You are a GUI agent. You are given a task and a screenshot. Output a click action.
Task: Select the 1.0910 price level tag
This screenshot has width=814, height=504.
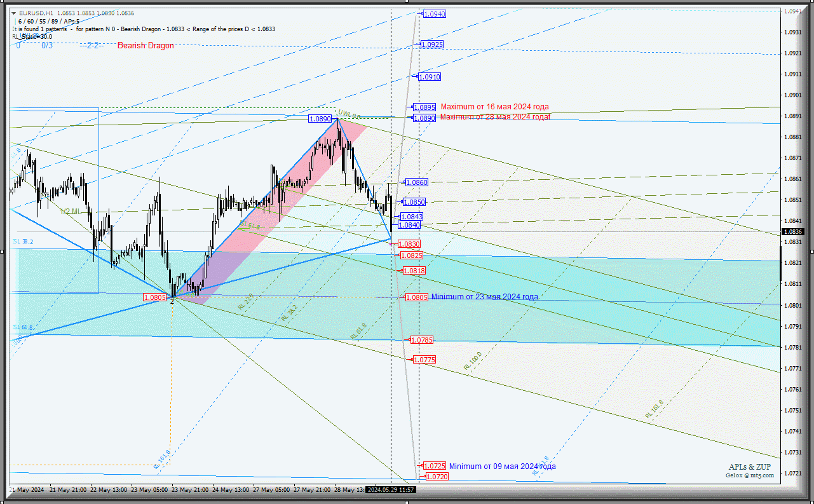click(429, 77)
